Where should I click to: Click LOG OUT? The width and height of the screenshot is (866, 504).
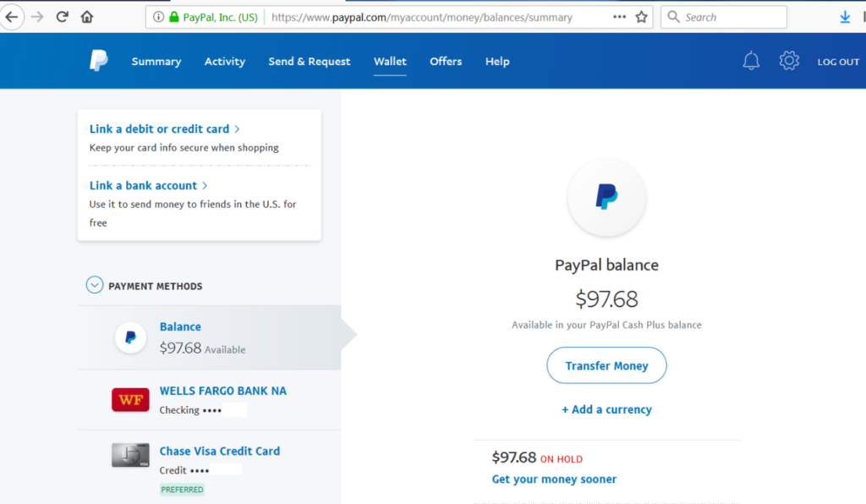pos(838,62)
